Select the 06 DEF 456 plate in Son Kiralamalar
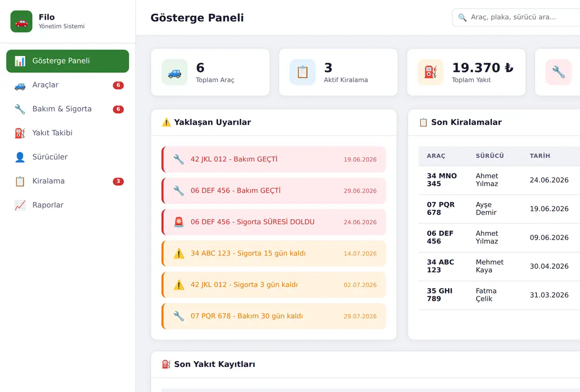Screen dimensions: 580x392 [x=440, y=237]
